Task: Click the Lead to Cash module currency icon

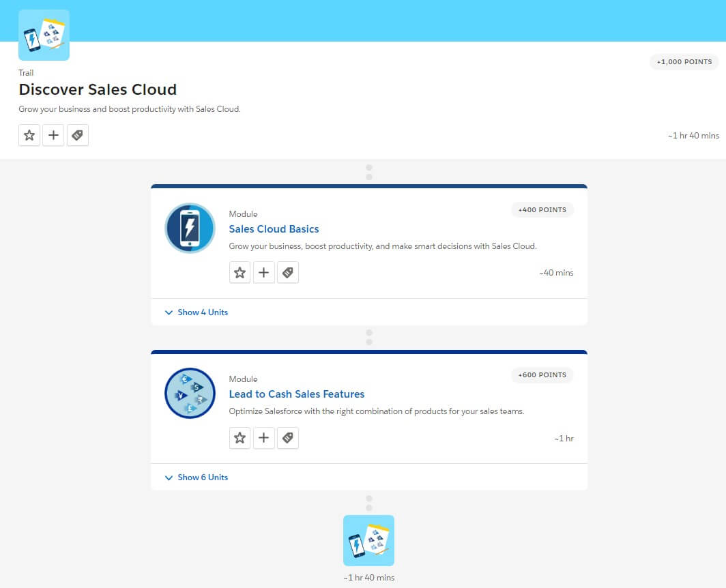Action: (190, 394)
